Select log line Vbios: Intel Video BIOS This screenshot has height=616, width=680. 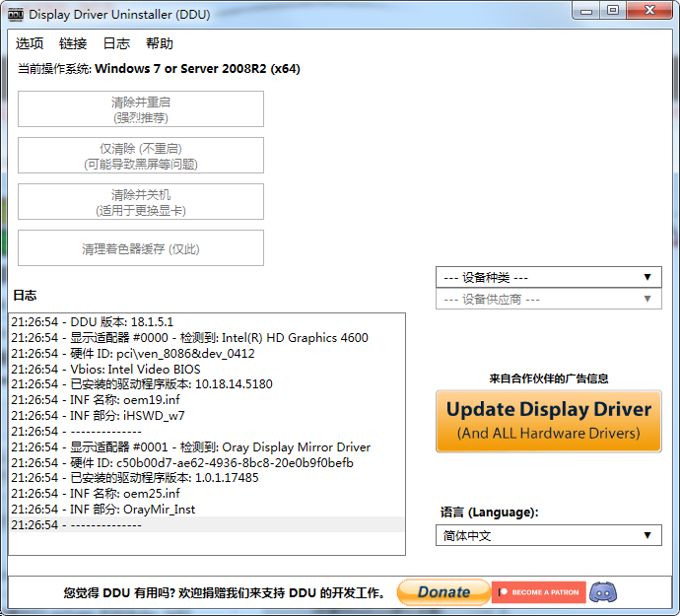(x=207, y=369)
